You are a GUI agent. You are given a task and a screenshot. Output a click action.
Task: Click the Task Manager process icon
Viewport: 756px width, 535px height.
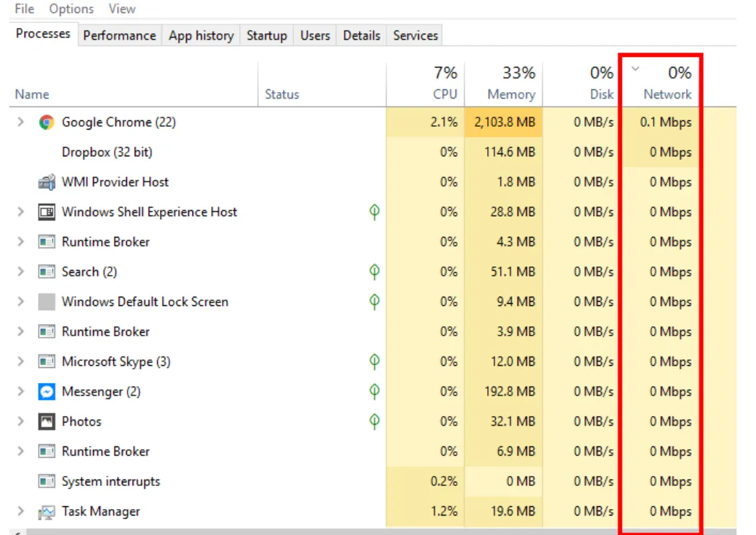45,511
